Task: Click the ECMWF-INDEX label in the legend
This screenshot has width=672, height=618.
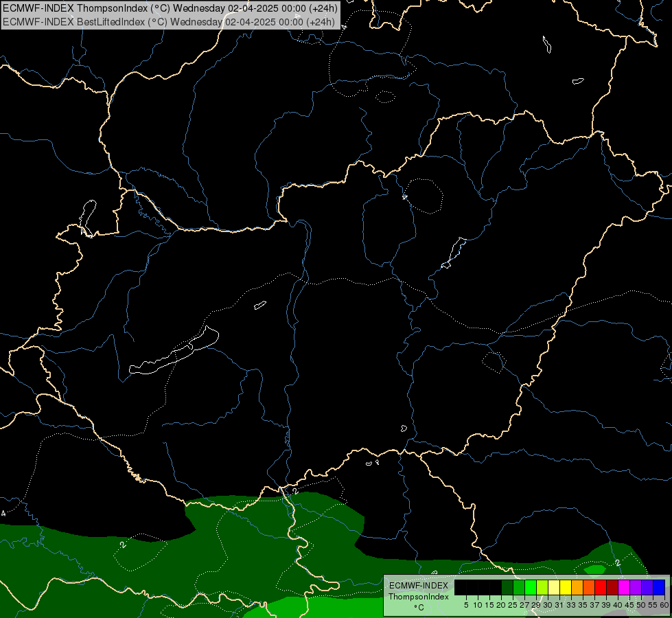Action: tap(419, 586)
